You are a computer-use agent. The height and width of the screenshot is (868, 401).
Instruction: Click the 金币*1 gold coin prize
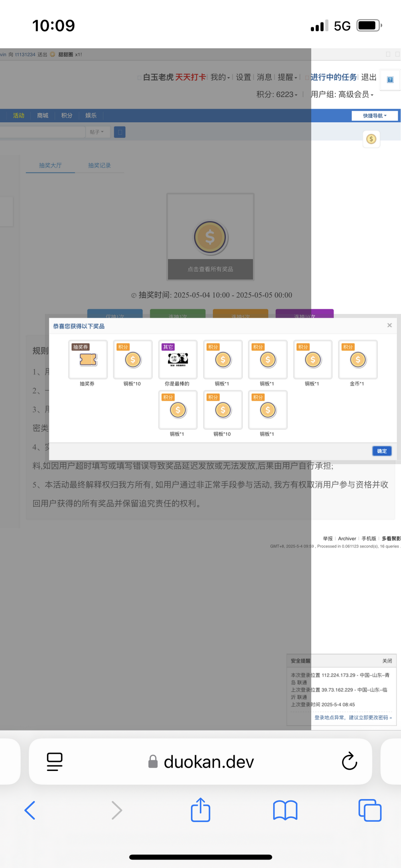tap(358, 359)
